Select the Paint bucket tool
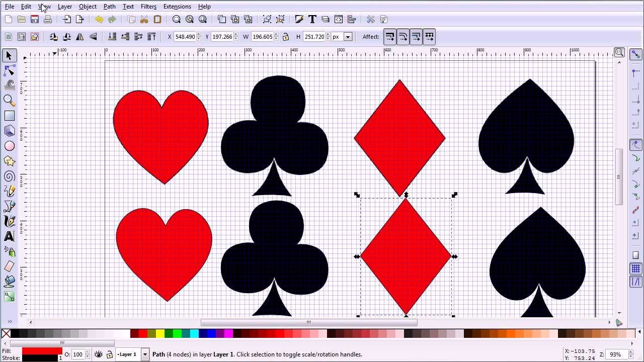 coord(9,282)
